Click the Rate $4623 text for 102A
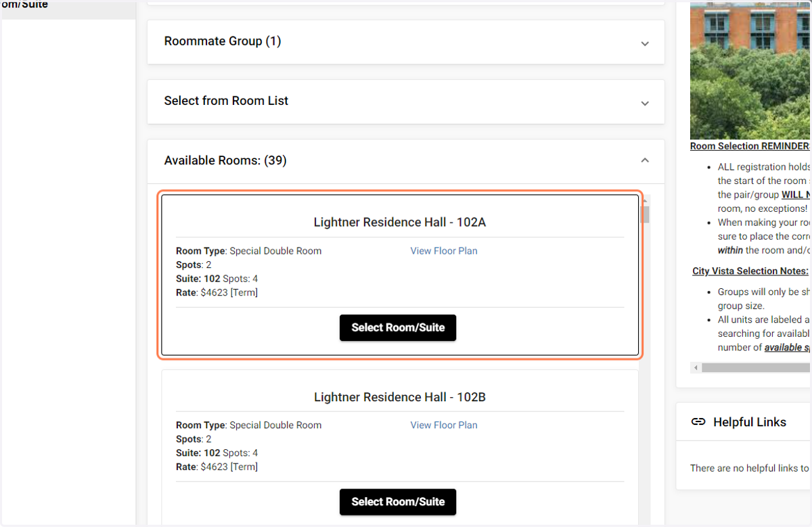Image resolution: width=812 pixels, height=527 pixels. point(217,293)
